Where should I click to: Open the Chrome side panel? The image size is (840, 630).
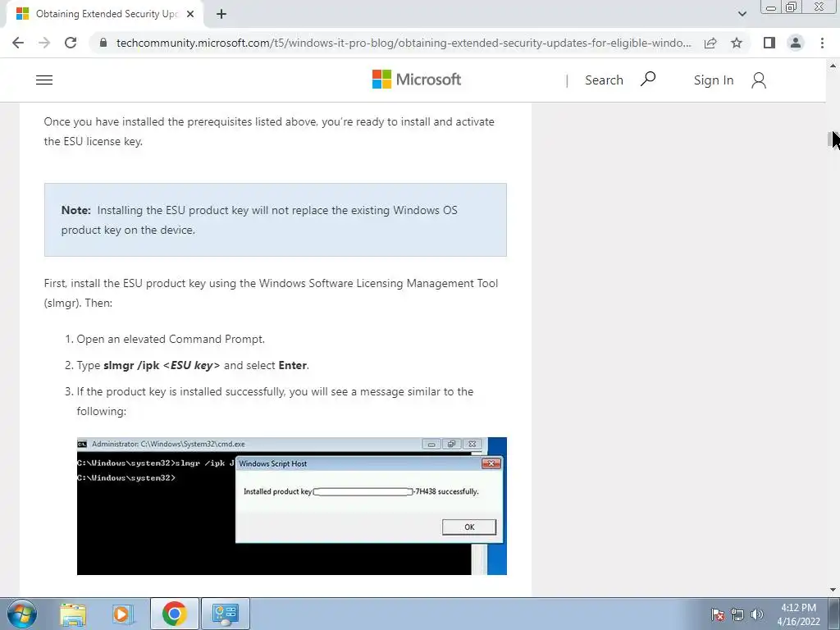(769, 43)
